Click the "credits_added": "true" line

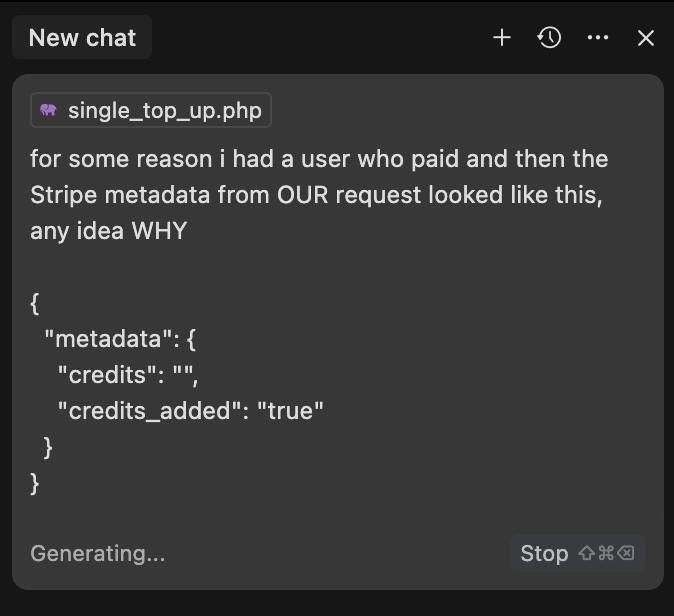pyautogui.click(x=191, y=411)
